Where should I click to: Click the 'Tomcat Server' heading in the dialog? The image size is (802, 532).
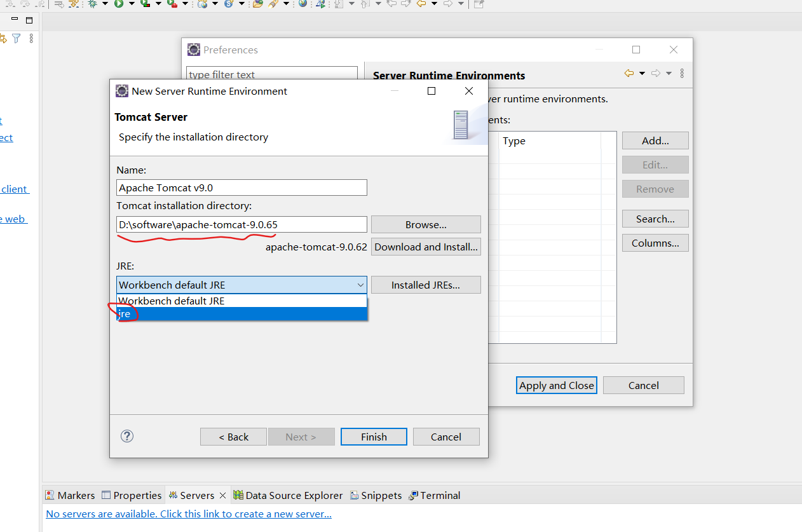point(151,117)
